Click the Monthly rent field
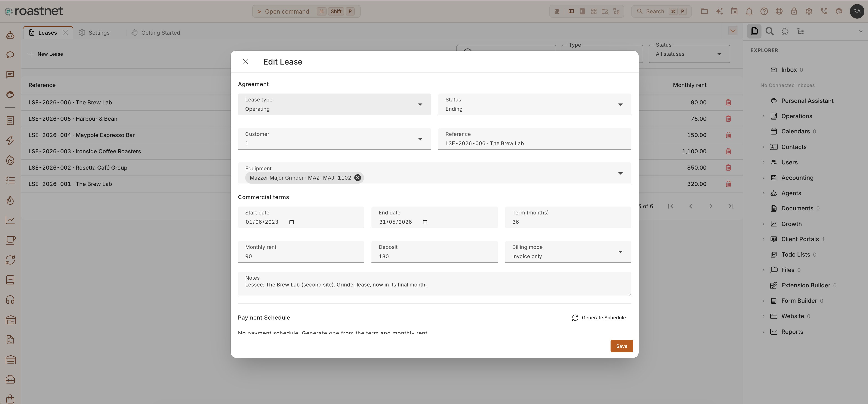 pos(301,252)
